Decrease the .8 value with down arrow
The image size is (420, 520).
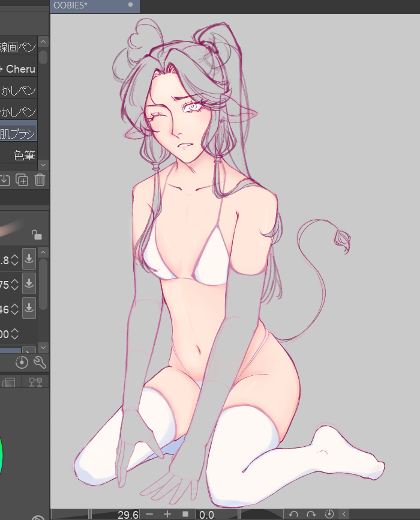click(14, 264)
